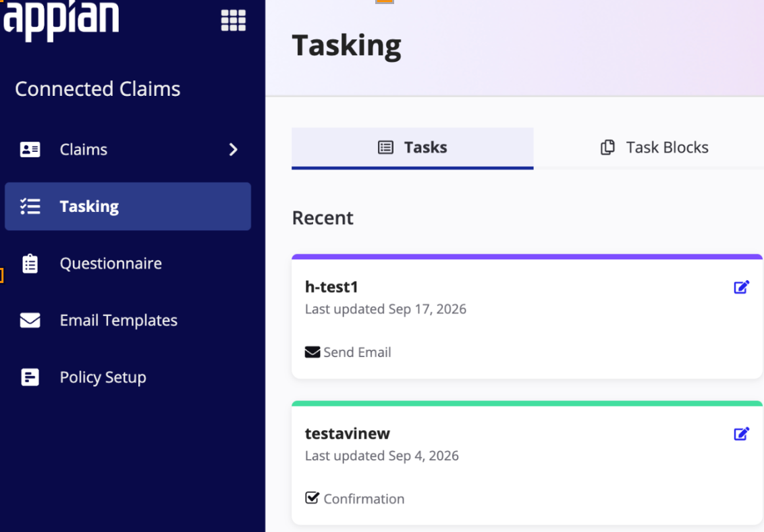The height and width of the screenshot is (532, 764).
Task: Click 'Last updated Sep 17, 2026' text
Action: click(x=385, y=309)
